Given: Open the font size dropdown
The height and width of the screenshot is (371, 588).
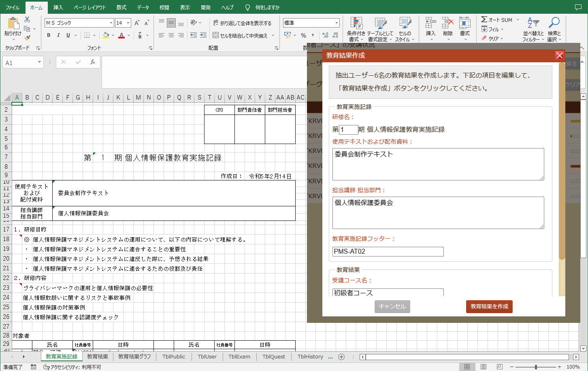Looking at the screenshot, I should pos(128,23).
